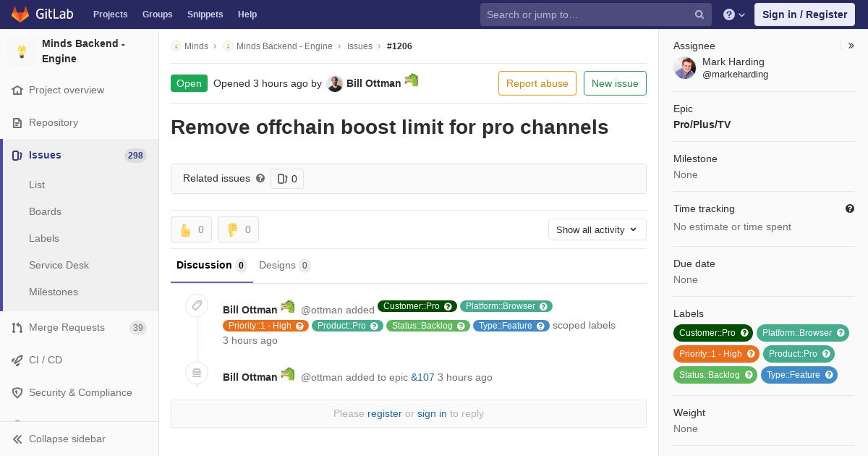Click the Minds Backend Engine lightbulb avatar
868x456 pixels.
22,51
